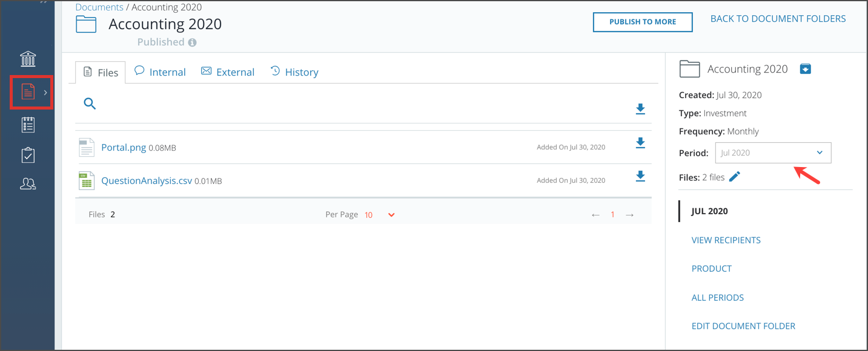This screenshot has width=868, height=351.
Task: Switch to the External tab
Action: point(228,71)
